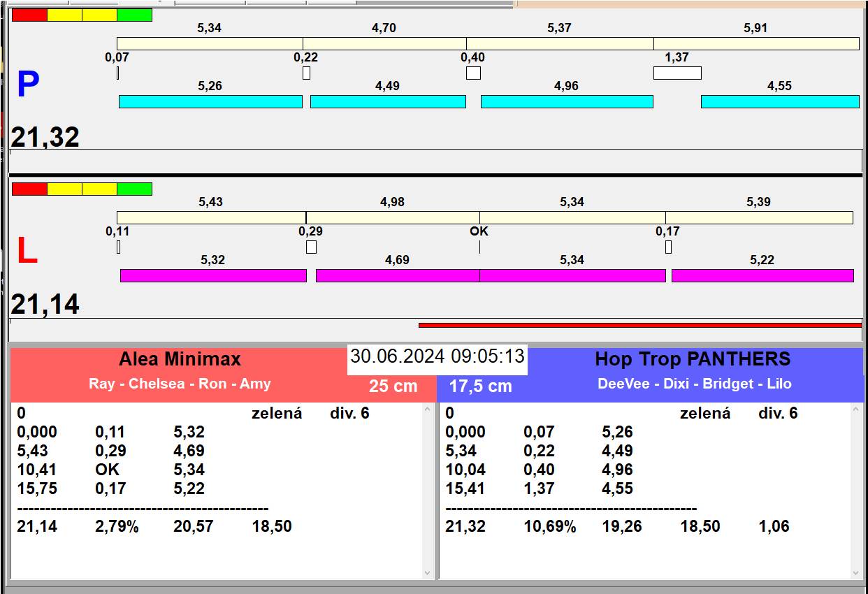Click the Ray - Chelsea - Ron - Amy lineup

pyautogui.click(x=180, y=384)
